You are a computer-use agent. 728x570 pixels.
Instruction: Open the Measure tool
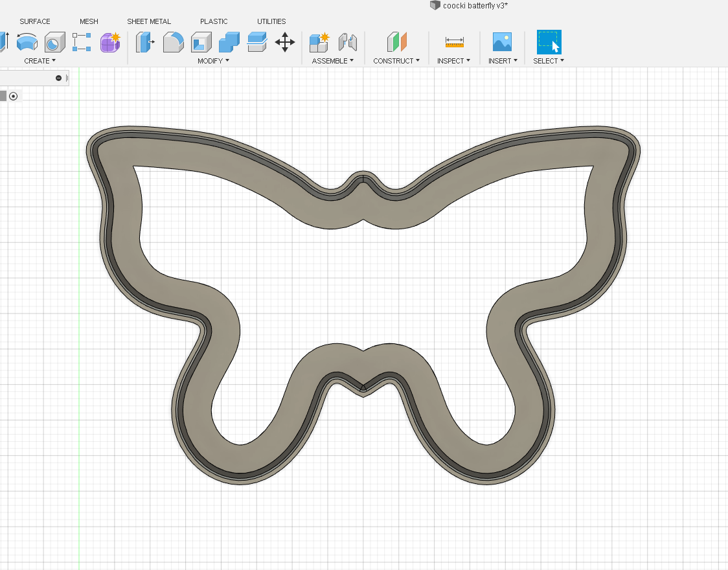(x=454, y=42)
